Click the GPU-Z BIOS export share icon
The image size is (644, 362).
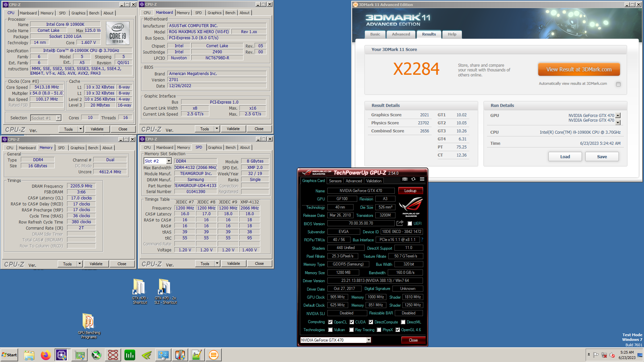click(400, 223)
